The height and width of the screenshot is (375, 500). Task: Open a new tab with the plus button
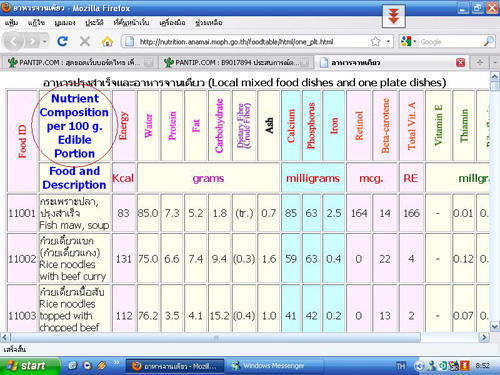click(x=480, y=62)
